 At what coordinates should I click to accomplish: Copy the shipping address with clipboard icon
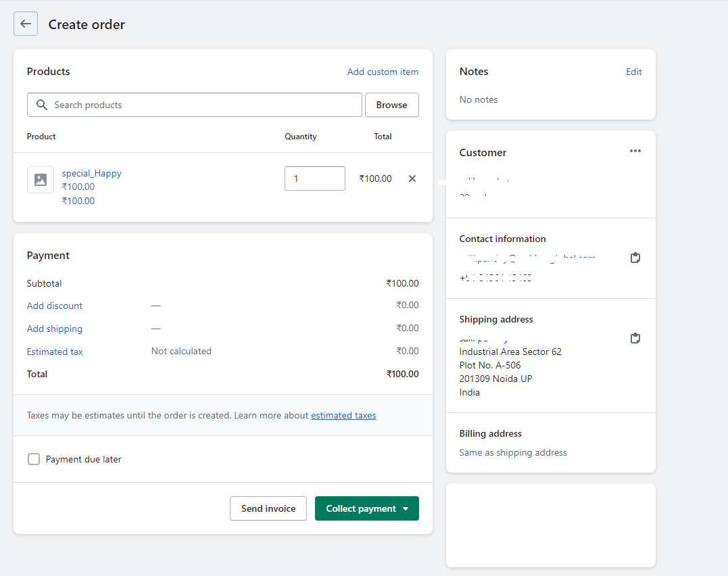click(x=635, y=338)
